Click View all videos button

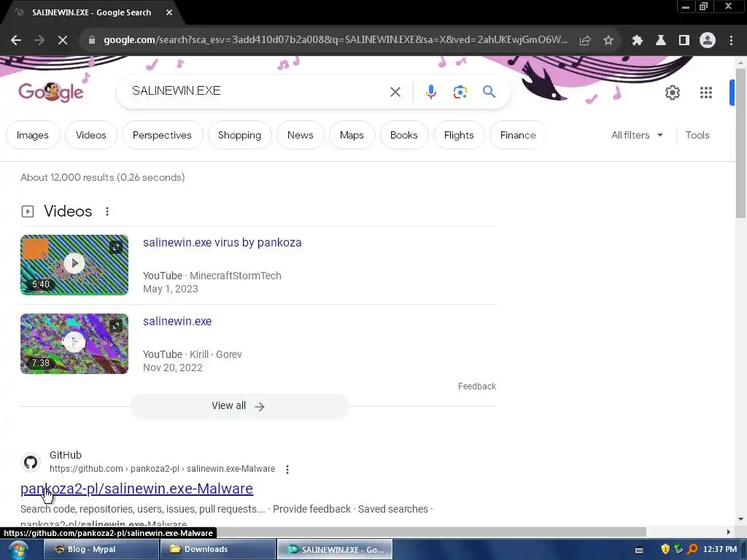[x=239, y=406]
